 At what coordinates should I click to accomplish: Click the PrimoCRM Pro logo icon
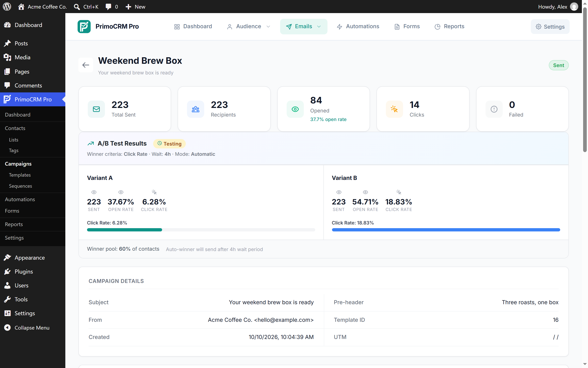pos(84,26)
